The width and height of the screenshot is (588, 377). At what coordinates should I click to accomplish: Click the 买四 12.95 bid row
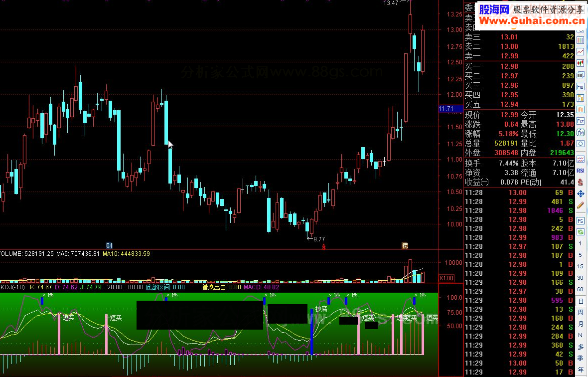[519, 95]
